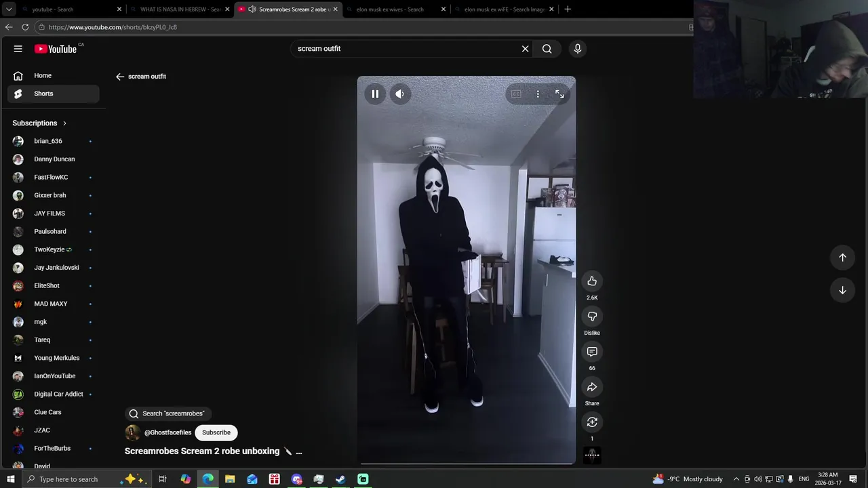This screenshot has height=488, width=868.
Task: Open the comments with 66 replies
Action: [592, 352]
